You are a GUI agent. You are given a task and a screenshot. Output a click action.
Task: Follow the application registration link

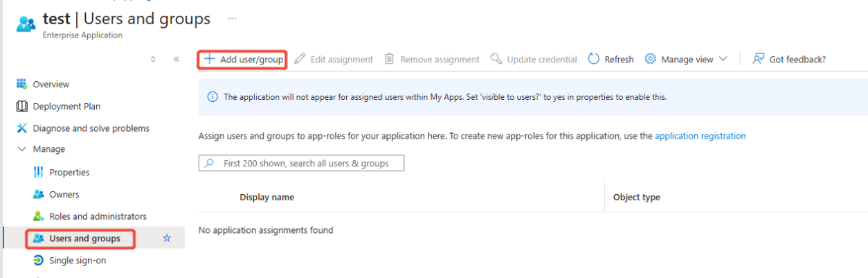coord(700,136)
